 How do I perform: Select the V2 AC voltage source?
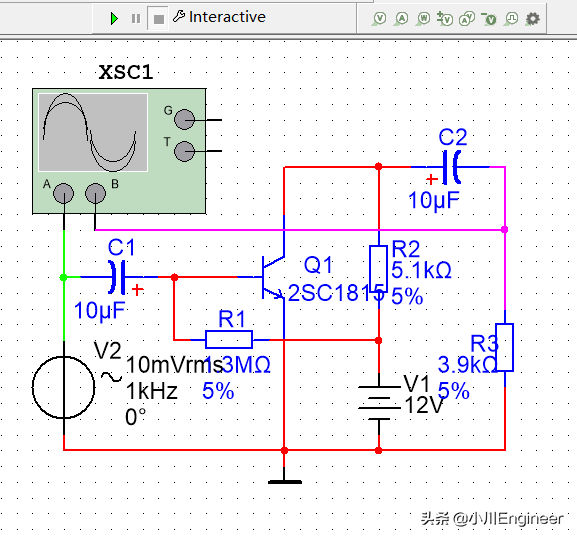point(63,387)
